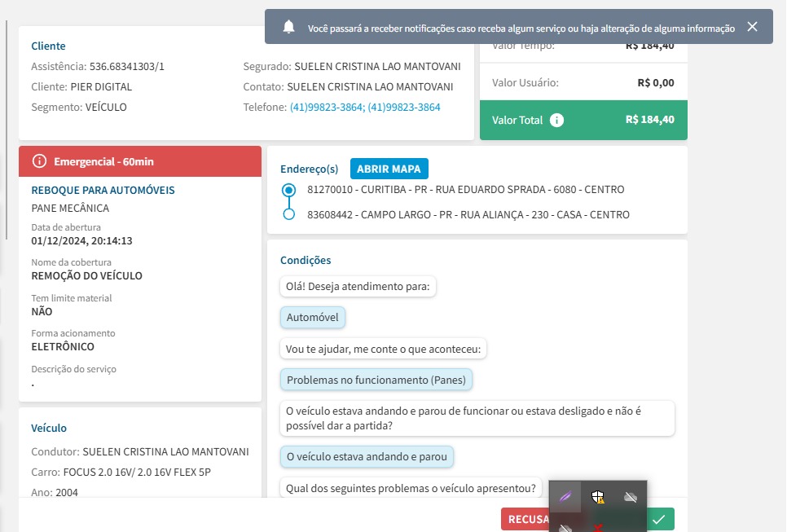
Task: Click the Endereço(s) heading
Action: pos(310,169)
